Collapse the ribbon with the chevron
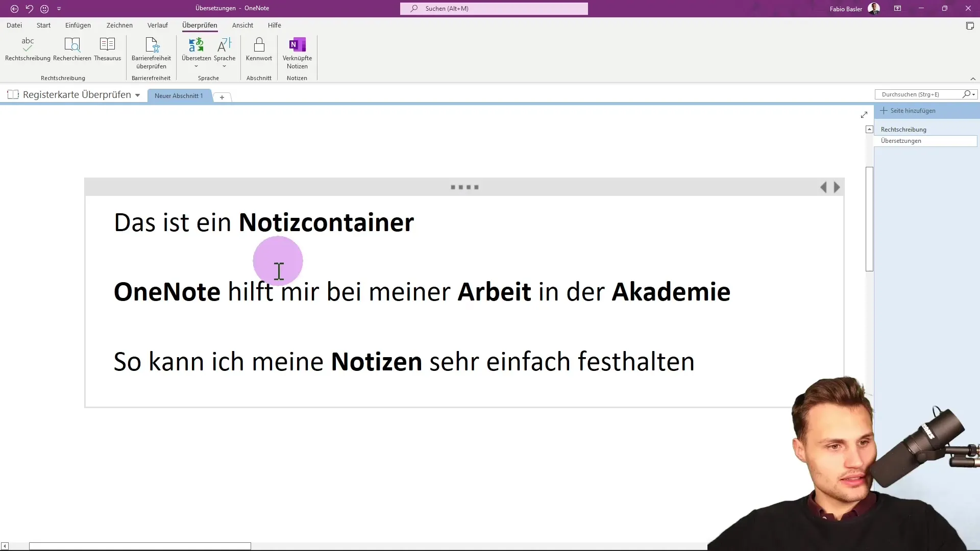Image resolution: width=980 pixels, height=551 pixels. click(x=973, y=79)
